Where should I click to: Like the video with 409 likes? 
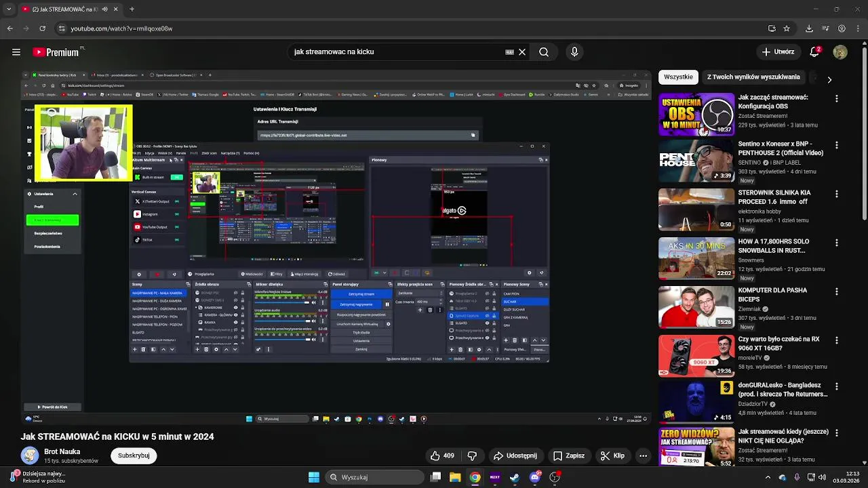(442, 456)
